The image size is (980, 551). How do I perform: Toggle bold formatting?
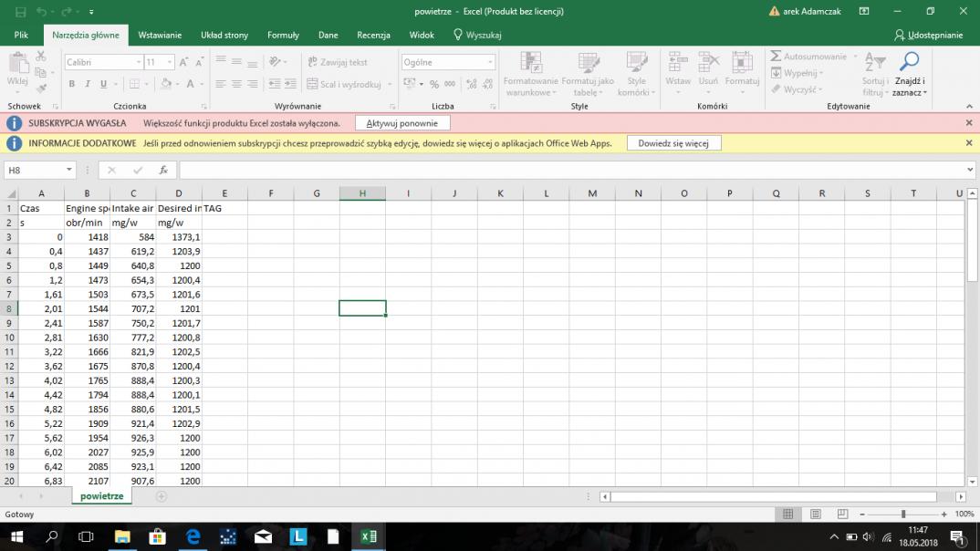coord(72,84)
